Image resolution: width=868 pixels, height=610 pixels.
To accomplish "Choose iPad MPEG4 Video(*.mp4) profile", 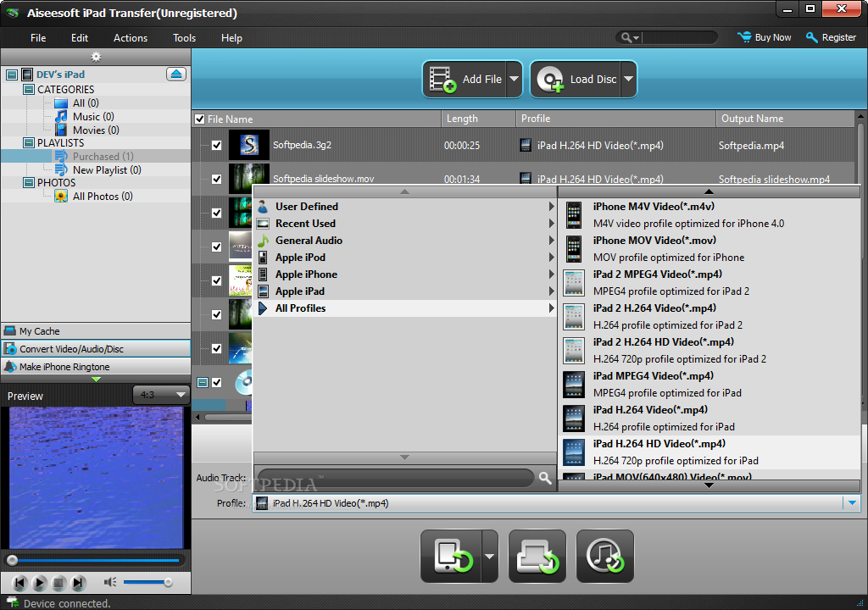I will coord(710,384).
